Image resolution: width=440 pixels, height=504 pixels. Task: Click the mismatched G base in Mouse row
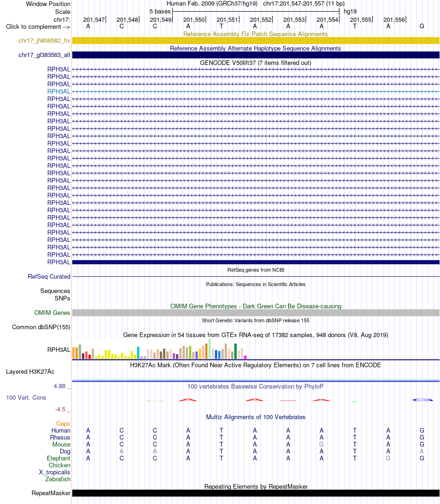(x=321, y=445)
